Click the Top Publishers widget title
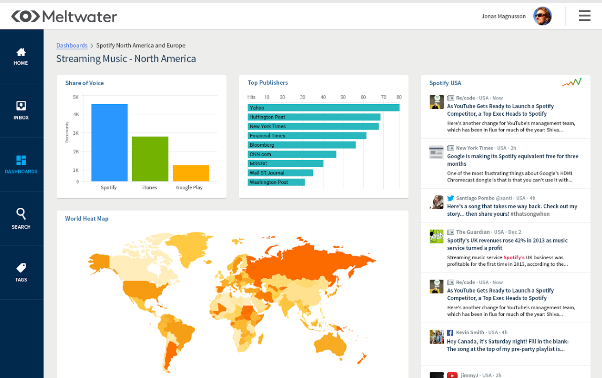The height and width of the screenshot is (378, 602). point(268,83)
